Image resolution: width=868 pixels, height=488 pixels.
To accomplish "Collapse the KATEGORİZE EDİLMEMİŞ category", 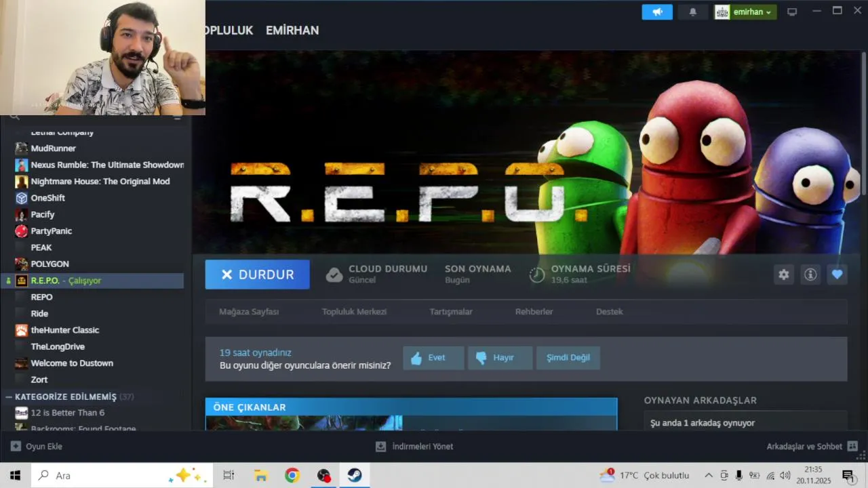I will pos(9,396).
